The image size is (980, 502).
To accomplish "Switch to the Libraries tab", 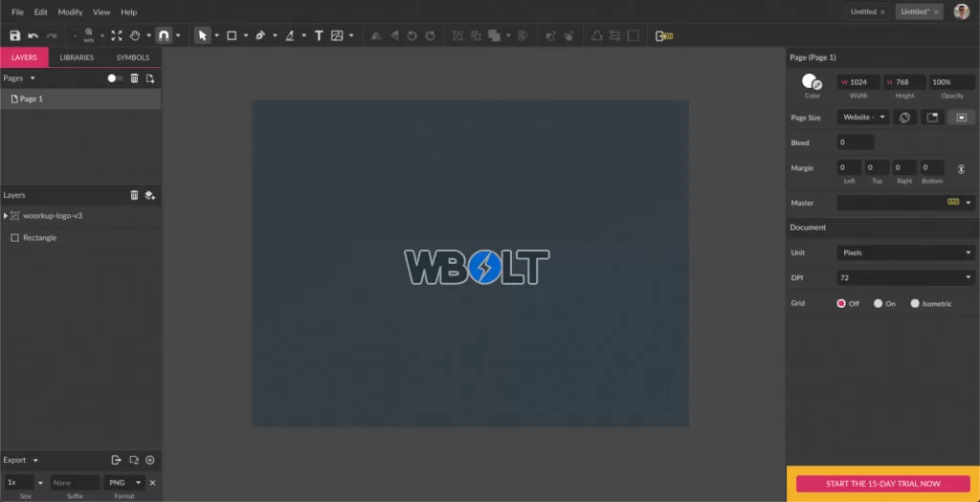I will (77, 57).
